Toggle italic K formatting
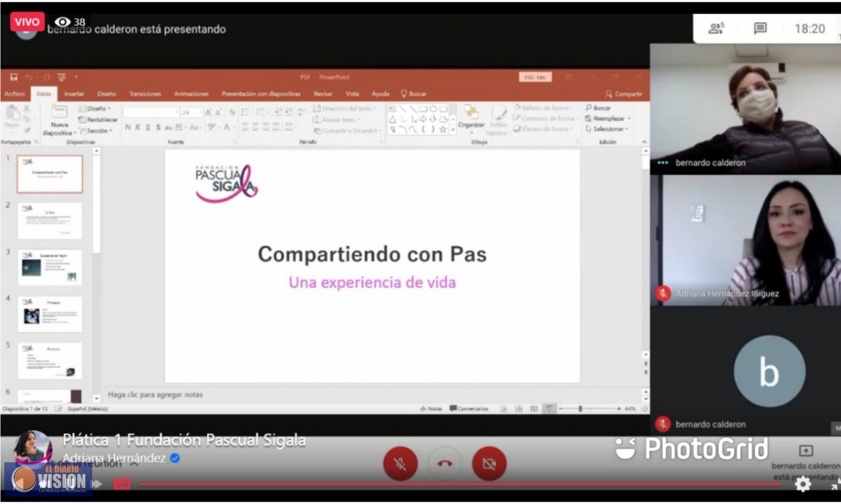The width and height of the screenshot is (841, 504). tap(138, 127)
